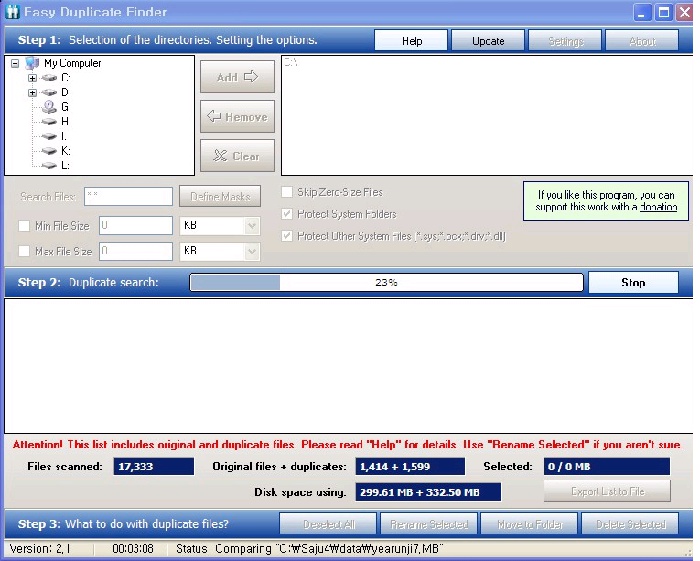
Task: Click the 23% search progress bar
Action: tap(387, 283)
